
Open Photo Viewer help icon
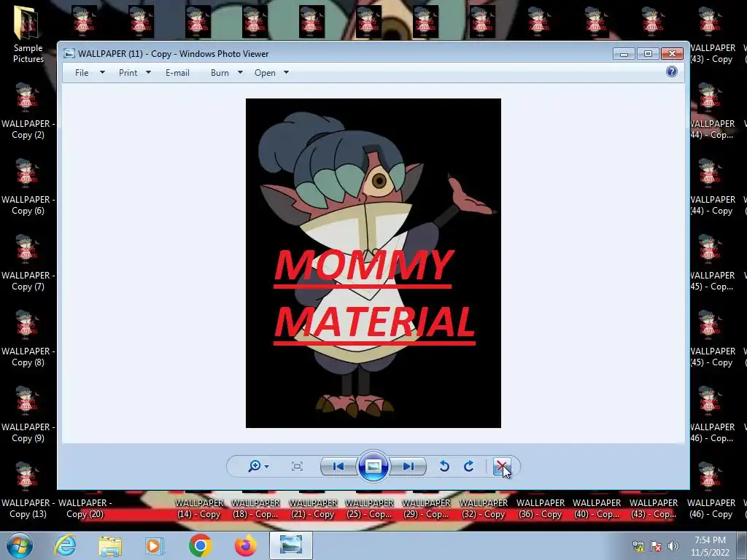tap(672, 72)
